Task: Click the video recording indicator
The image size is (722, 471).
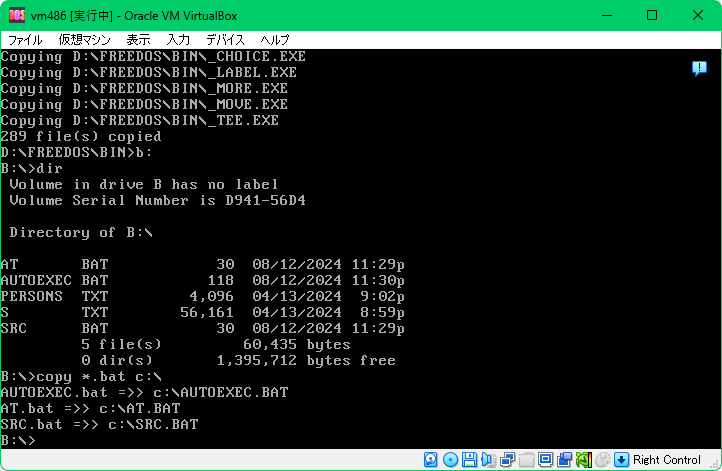Action: click(565, 459)
